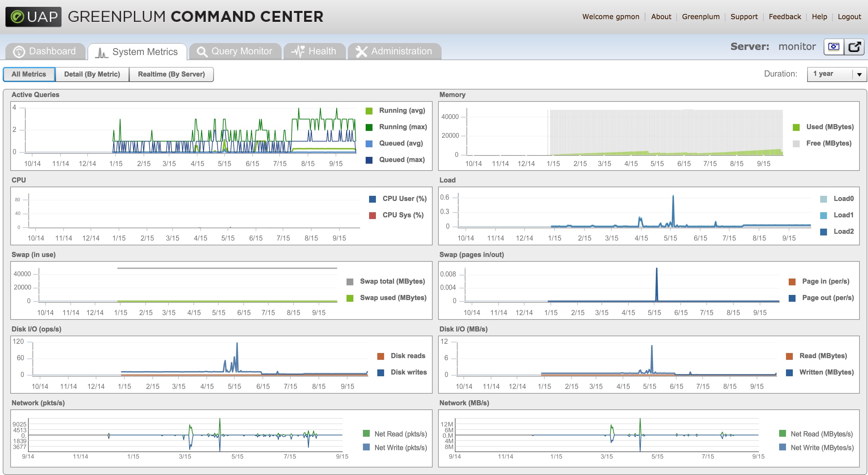Click the Page in (per/s) legend swatch
Image resolution: width=868 pixels, height=475 pixels.
[792, 282]
